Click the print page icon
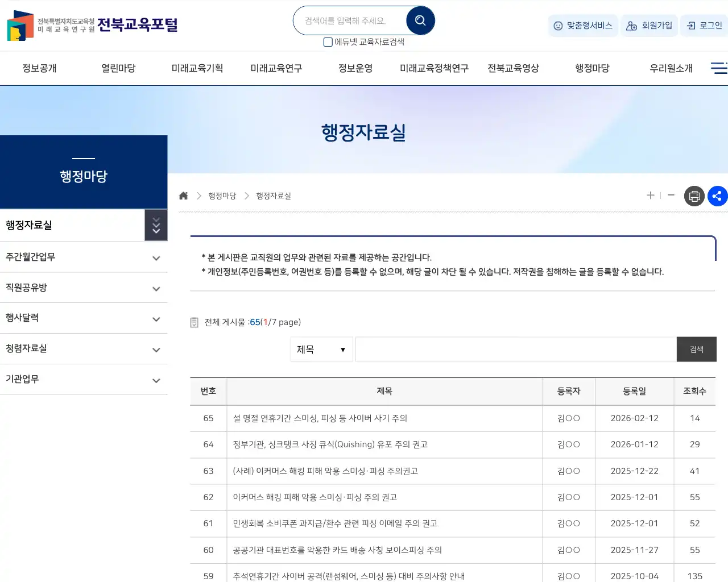Screen dimensions: 728x582 694,196
